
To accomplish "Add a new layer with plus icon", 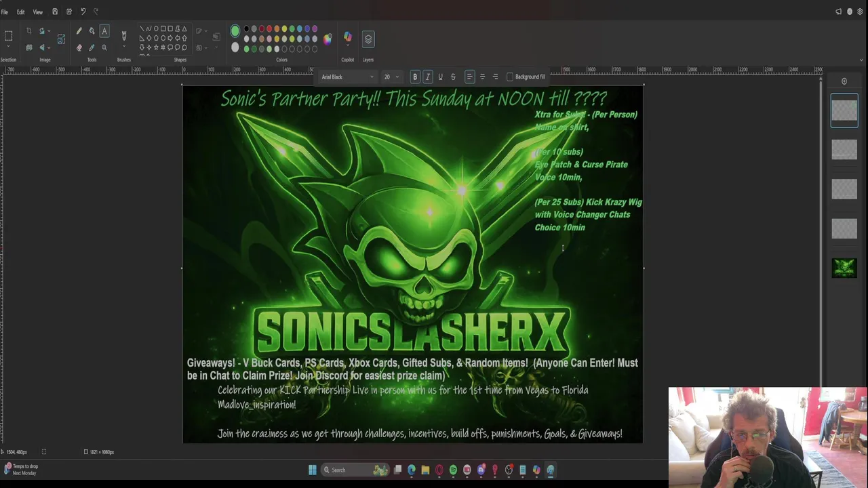I will [x=844, y=81].
